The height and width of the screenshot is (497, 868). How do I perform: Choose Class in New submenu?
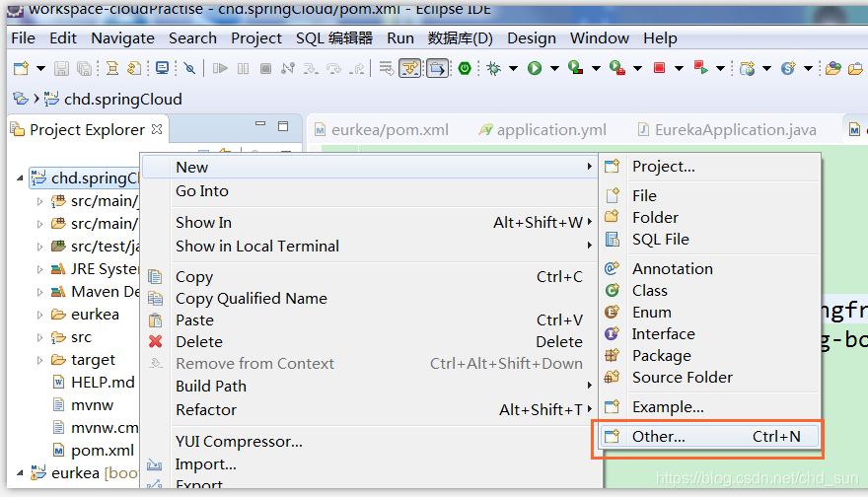click(x=711, y=291)
